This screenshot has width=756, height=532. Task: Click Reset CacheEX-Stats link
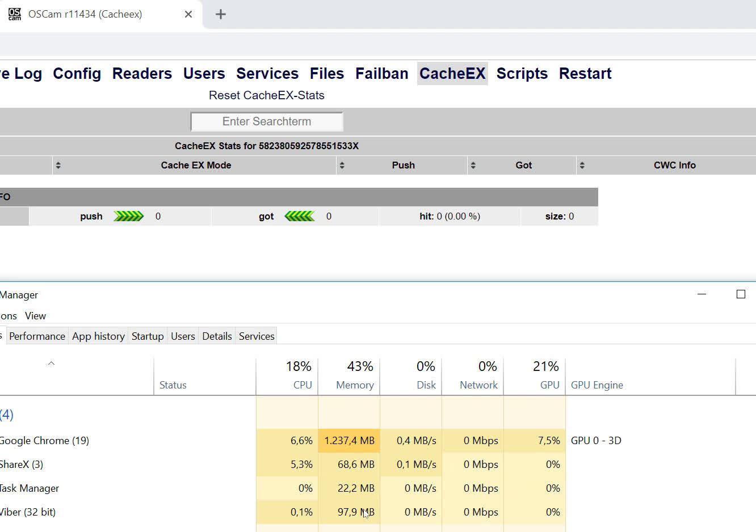tap(266, 95)
